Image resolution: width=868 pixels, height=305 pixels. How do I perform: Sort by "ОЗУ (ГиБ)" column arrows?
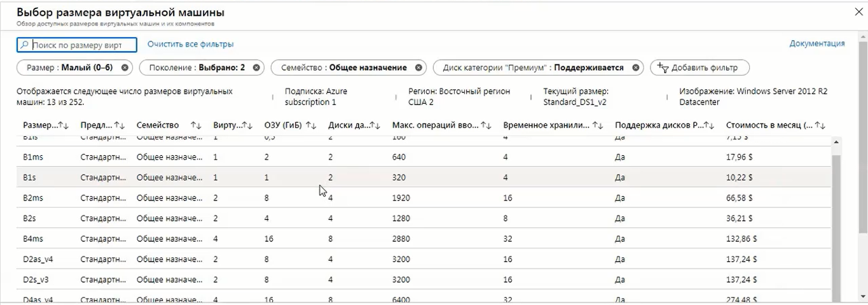pyautogui.click(x=312, y=125)
